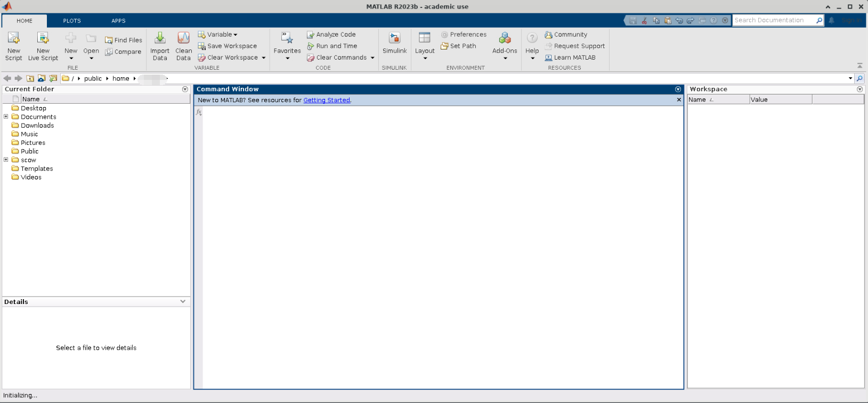Click the Open file icon

click(91, 38)
